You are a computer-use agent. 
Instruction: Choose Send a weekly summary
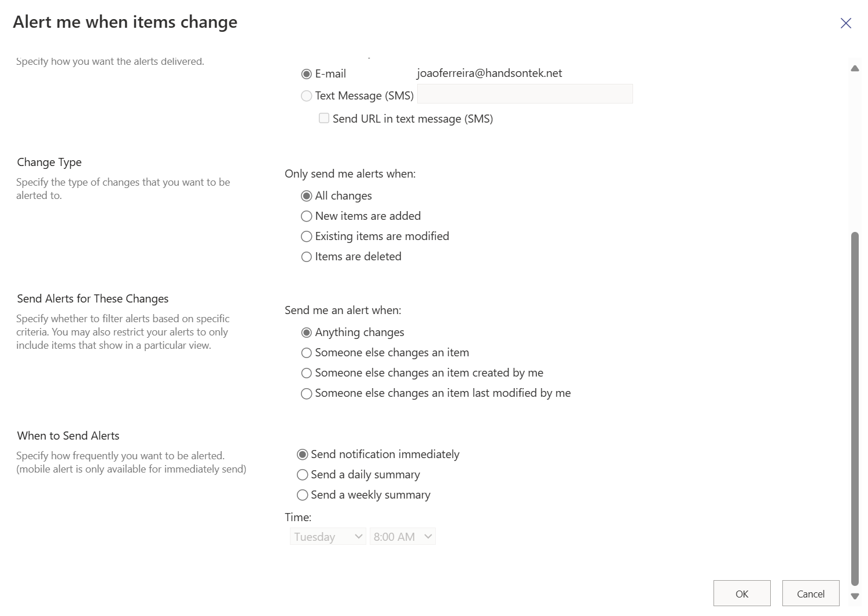(x=302, y=495)
